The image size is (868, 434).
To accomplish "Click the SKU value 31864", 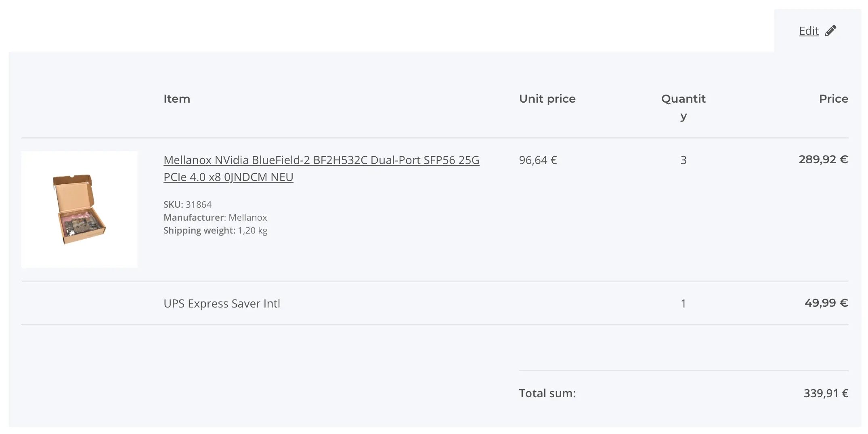I will point(199,204).
